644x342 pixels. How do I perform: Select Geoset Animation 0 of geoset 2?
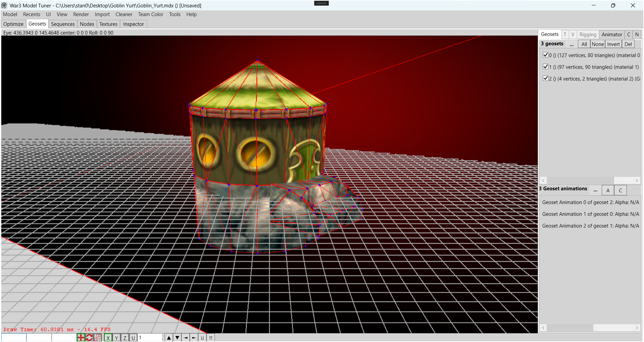tap(590, 202)
